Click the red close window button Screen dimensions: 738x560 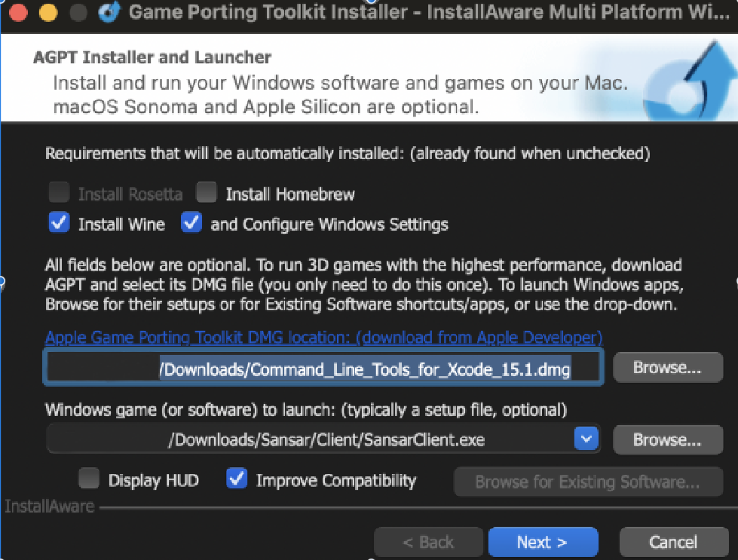coord(19,14)
